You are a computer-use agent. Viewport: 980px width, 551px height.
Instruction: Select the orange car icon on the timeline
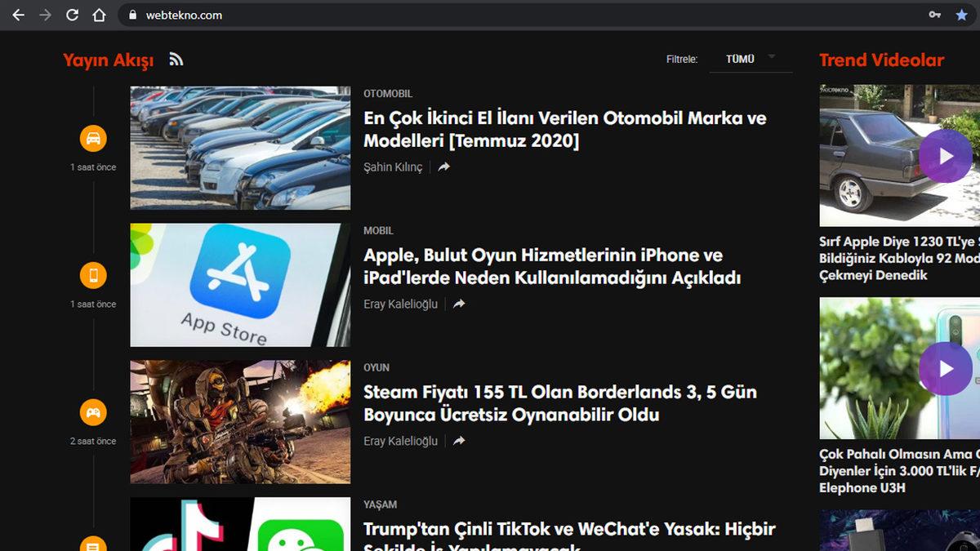pyautogui.click(x=92, y=139)
